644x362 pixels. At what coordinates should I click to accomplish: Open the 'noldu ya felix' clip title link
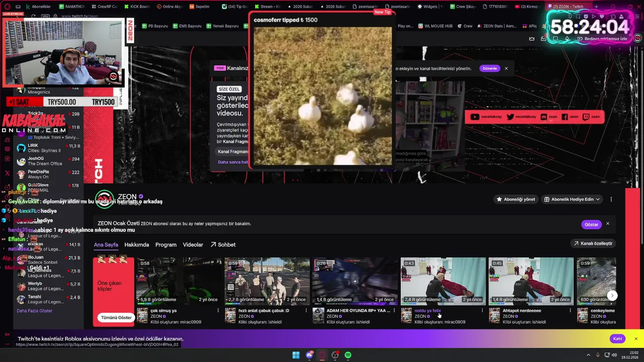point(428,311)
